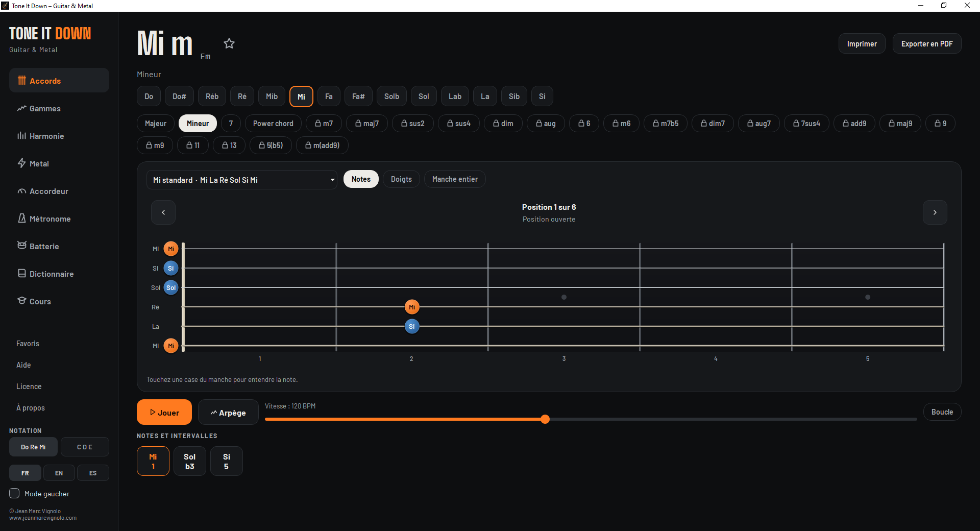Viewport: 980px width, 531px height.
Task: Open the Mi standard tuning dropdown
Action: (x=242, y=180)
